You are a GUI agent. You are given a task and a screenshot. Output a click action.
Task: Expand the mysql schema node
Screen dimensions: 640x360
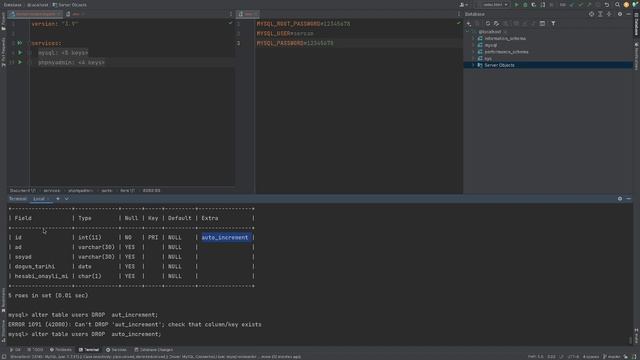473,45
